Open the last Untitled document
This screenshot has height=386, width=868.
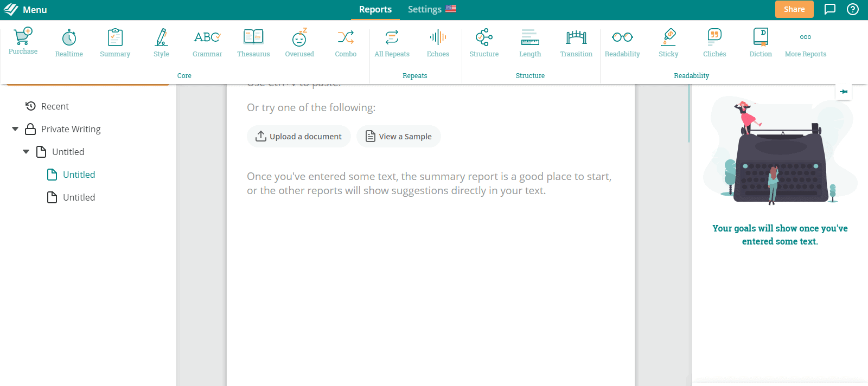(71, 197)
